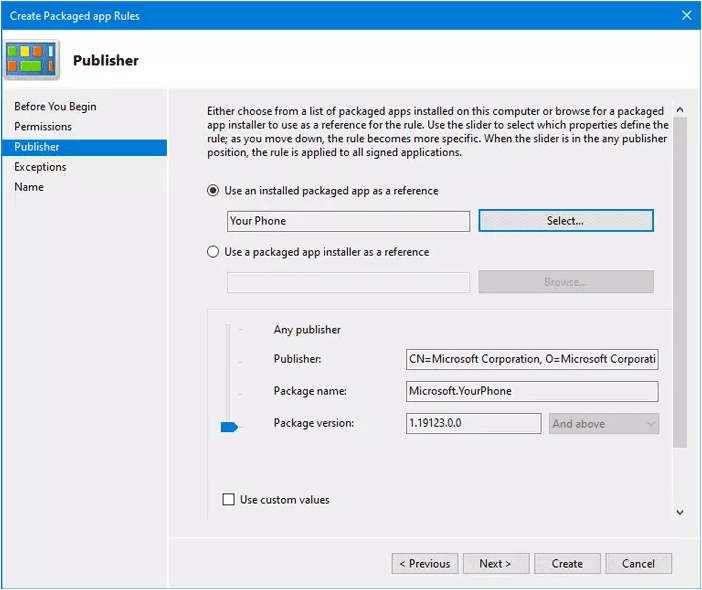Close the Create Packaged app Rules dialog
The width and height of the screenshot is (702, 590).
pyautogui.click(x=686, y=16)
